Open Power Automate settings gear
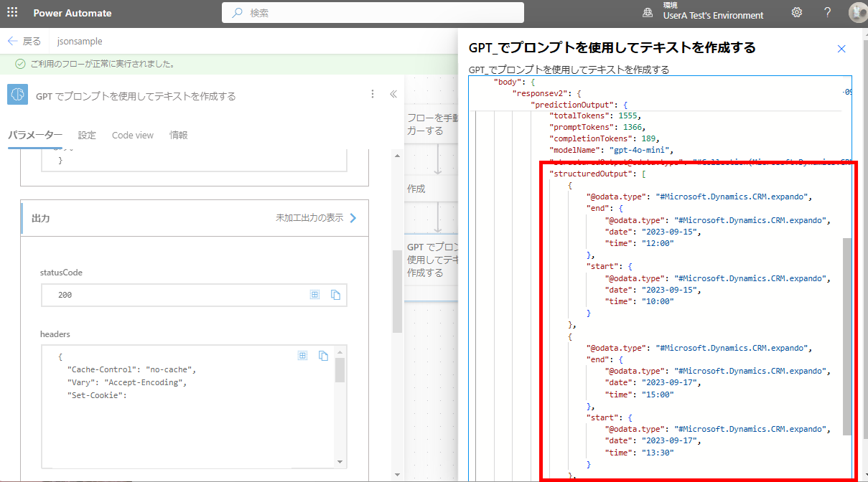 click(x=797, y=12)
